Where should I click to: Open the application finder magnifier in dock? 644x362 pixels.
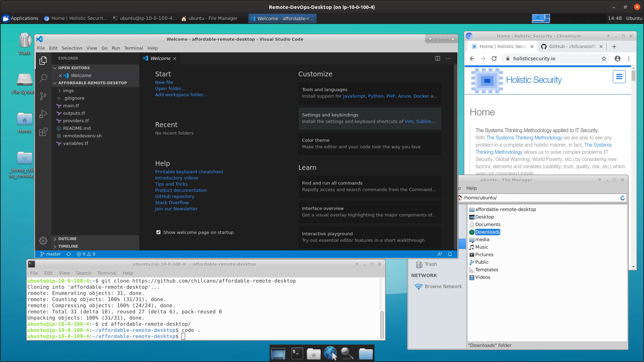[x=347, y=353]
